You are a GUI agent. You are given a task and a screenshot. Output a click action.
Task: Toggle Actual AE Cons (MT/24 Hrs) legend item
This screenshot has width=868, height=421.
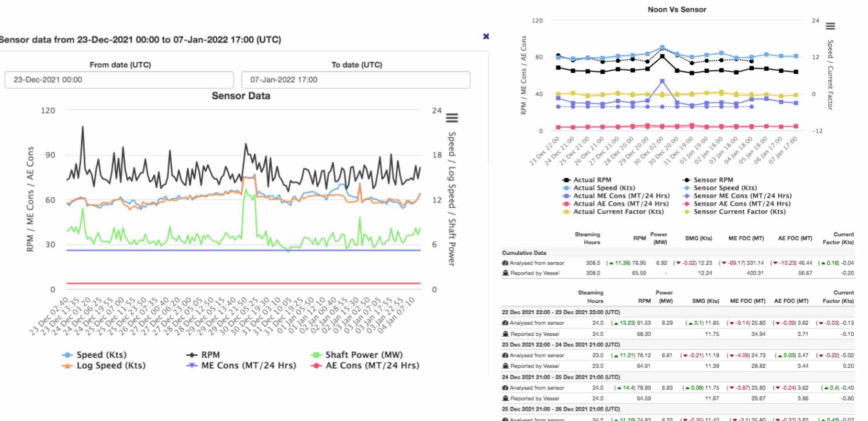616,203
